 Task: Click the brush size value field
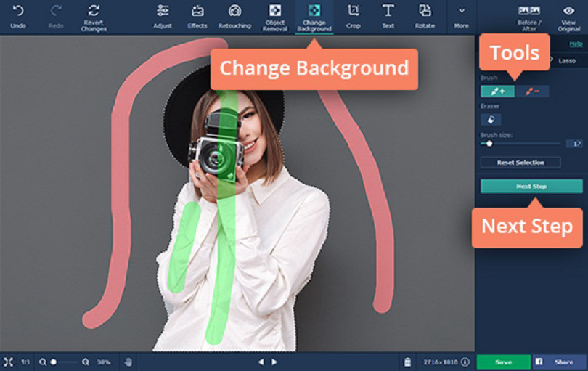(x=573, y=144)
